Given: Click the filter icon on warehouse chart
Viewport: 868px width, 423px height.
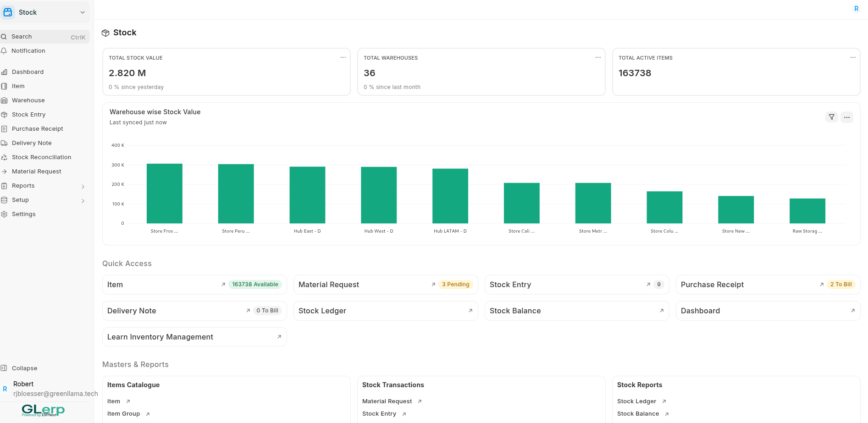Looking at the screenshot, I should pos(831,117).
